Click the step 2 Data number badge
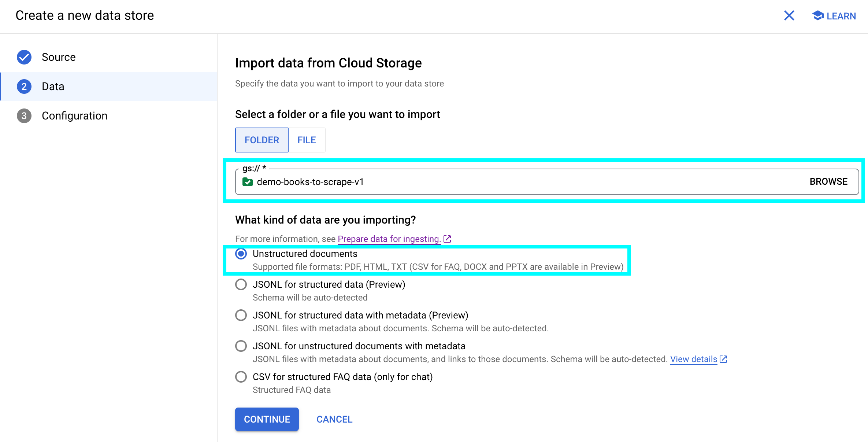 (x=24, y=86)
